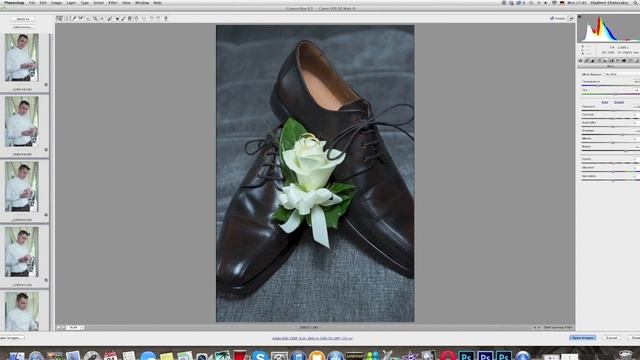Viewport: 640px width, 360px height.
Task: Toggle the Preview checkbox
Action: click(x=552, y=18)
